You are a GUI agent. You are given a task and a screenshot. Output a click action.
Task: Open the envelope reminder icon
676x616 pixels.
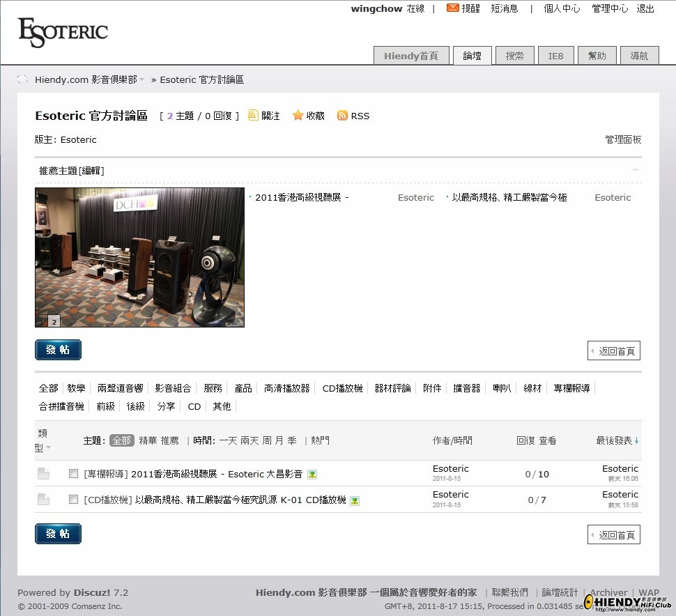tap(453, 8)
